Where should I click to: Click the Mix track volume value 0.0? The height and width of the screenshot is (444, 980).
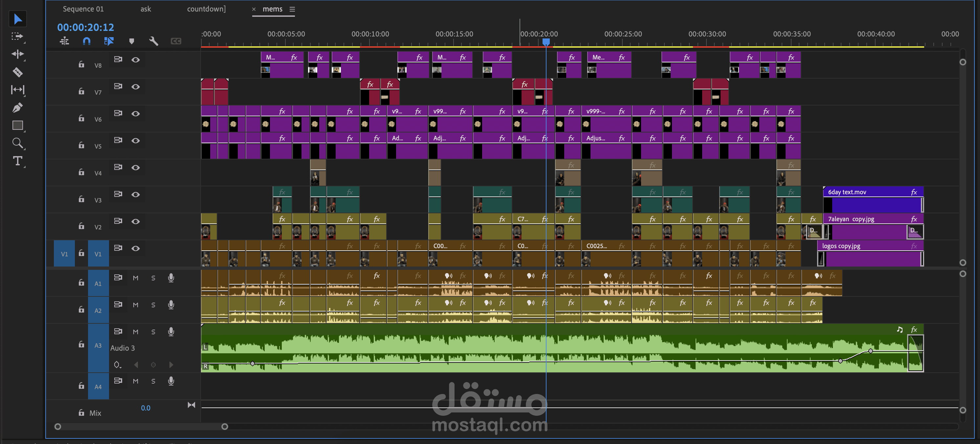pyautogui.click(x=146, y=408)
